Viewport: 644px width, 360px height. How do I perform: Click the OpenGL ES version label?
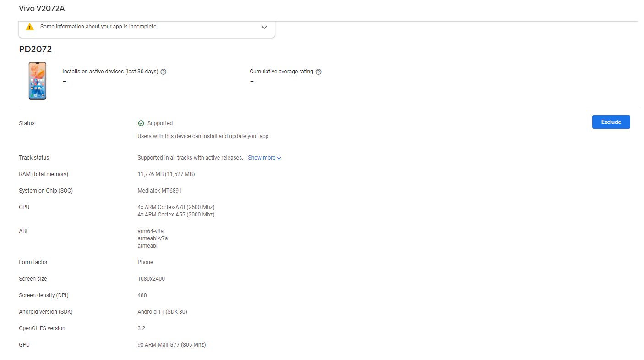pos(42,328)
